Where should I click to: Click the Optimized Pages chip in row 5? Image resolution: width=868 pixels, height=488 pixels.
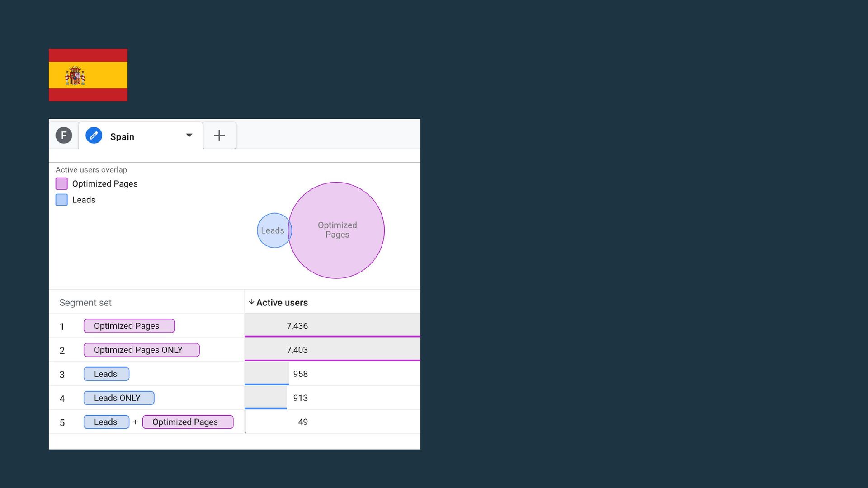click(x=188, y=422)
